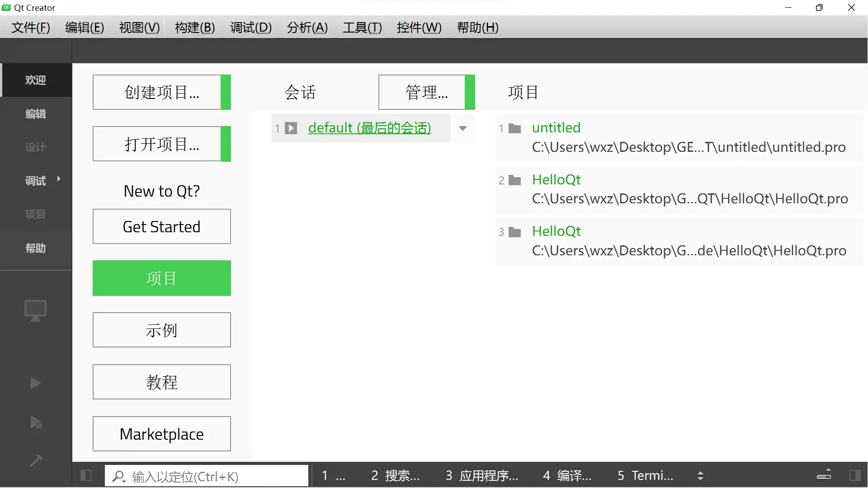Image resolution: width=868 pixels, height=488 pixels.
Task: Click the Get Started button
Action: [162, 226]
